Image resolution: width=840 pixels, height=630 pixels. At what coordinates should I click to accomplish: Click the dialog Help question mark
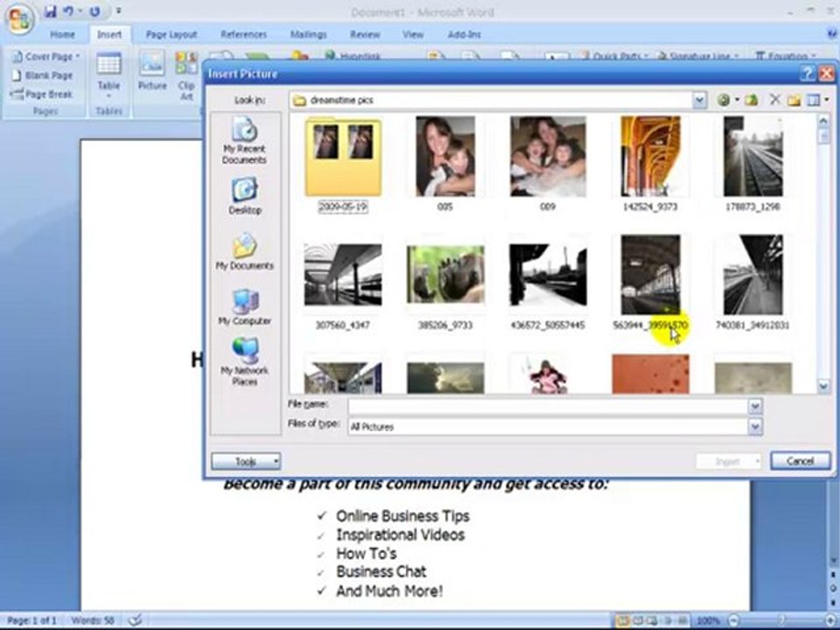point(808,73)
